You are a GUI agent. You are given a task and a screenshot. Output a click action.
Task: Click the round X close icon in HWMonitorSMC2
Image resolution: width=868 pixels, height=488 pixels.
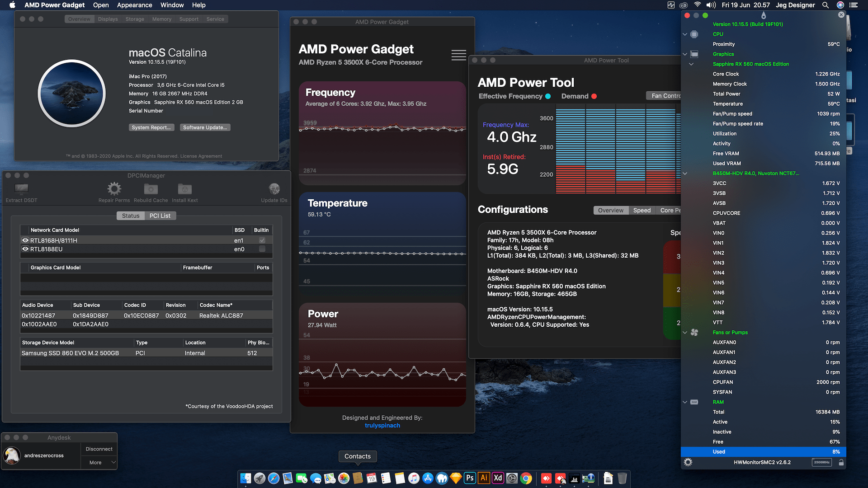pos(841,15)
